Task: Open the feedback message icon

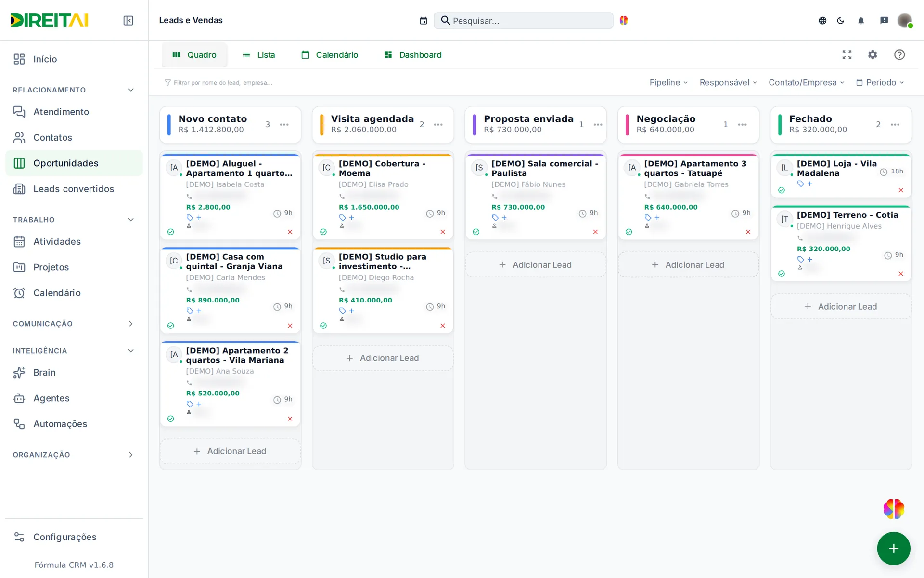Action: [884, 21]
